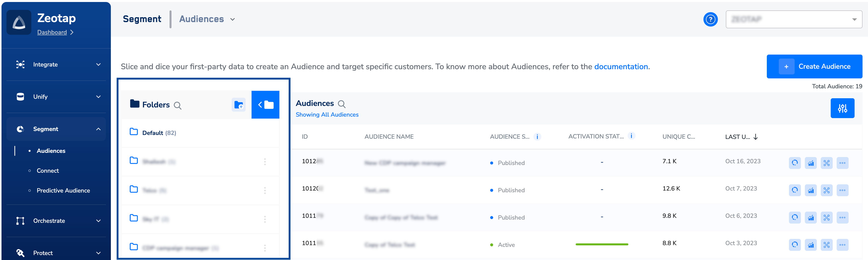The image size is (868, 260).
Task: Open the documentation link
Action: click(x=621, y=66)
